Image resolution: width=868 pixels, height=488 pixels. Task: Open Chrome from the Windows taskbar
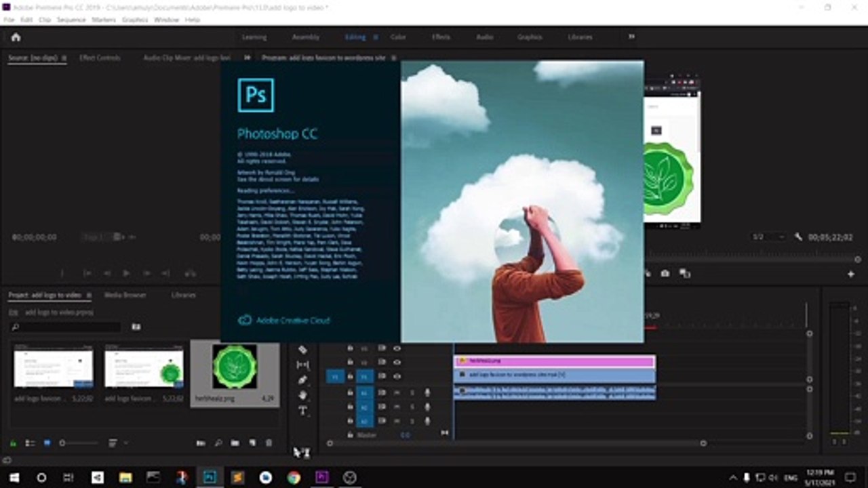click(x=294, y=477)
